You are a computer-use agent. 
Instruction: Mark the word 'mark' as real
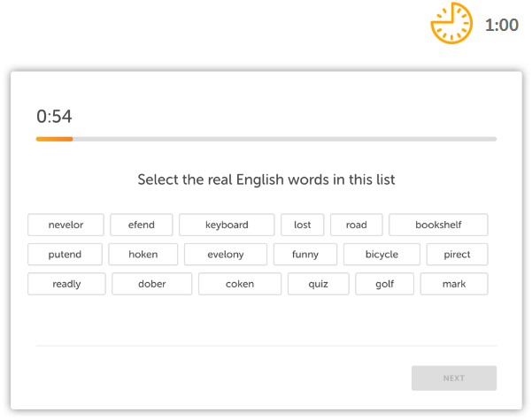click(453, 284)
